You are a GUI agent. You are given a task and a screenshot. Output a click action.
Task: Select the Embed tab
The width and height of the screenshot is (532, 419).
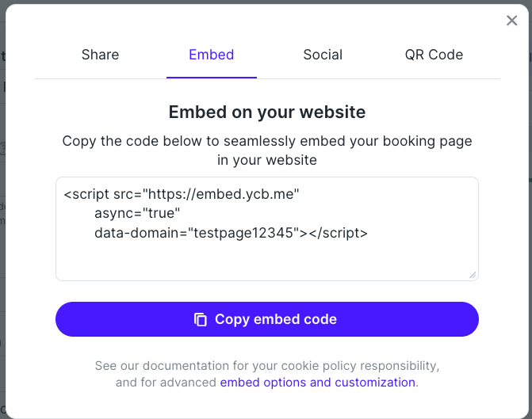click(x=212, y=55)
